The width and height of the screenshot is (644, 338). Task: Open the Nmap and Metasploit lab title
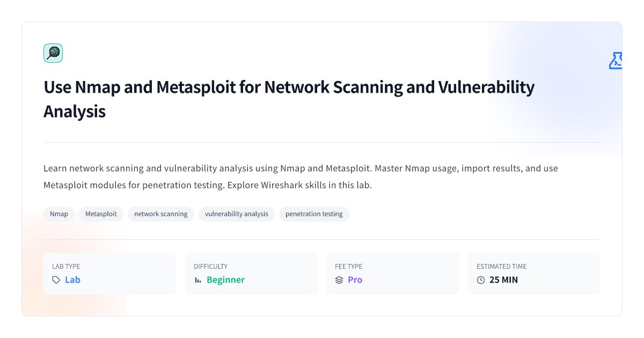[x=289, y=99]
